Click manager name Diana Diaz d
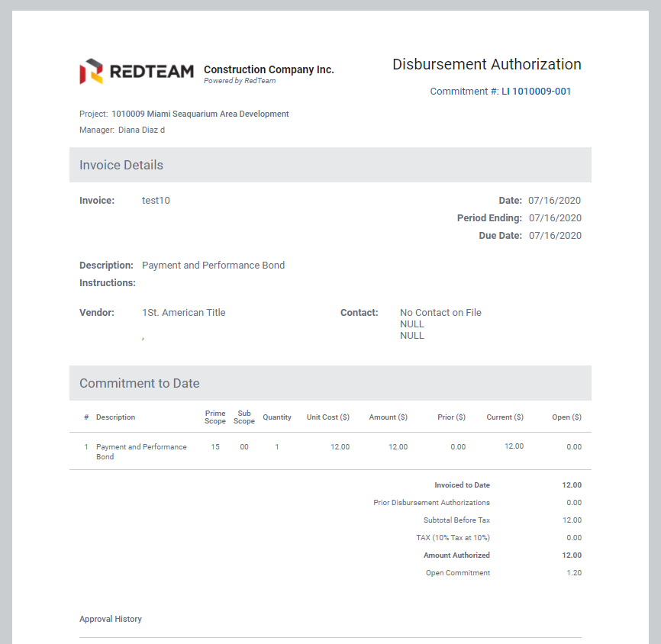Image resolution: width=661 pixels, height=644 pixels. click(141, 130)
